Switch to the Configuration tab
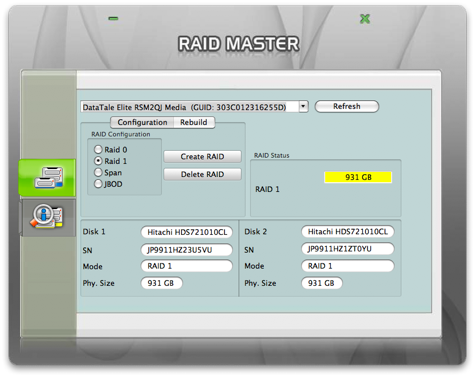The height and width of the screenshot is (377, 475). tap(142, 122)
